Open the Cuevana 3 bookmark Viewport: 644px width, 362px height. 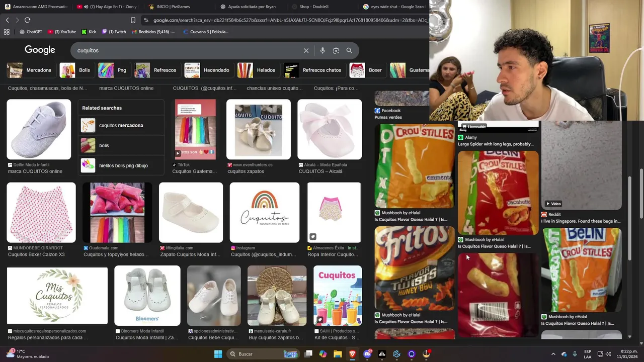[205, 32]
